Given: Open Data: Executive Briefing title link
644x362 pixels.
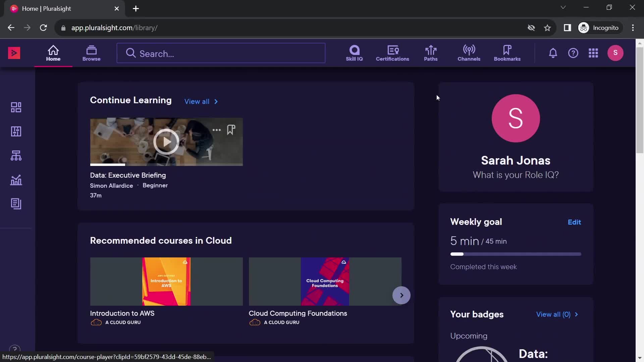Looking at the screenshot, I should 128,175.
